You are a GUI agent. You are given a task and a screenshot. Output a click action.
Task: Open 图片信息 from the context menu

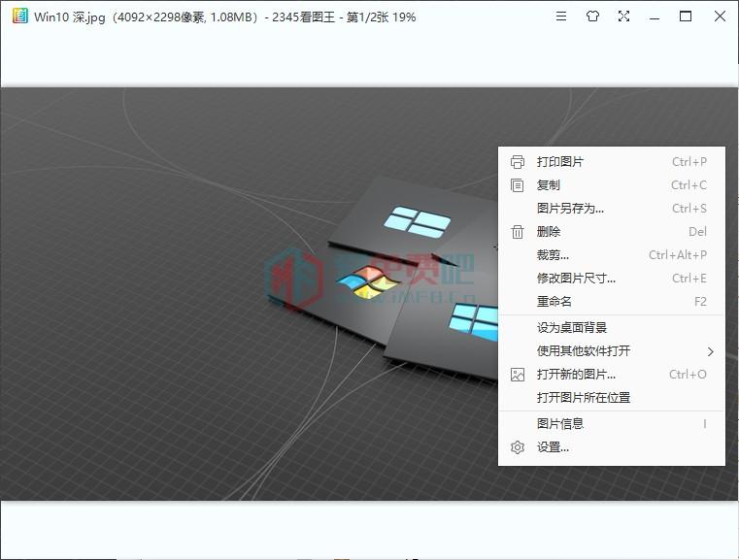coord(611,424)
